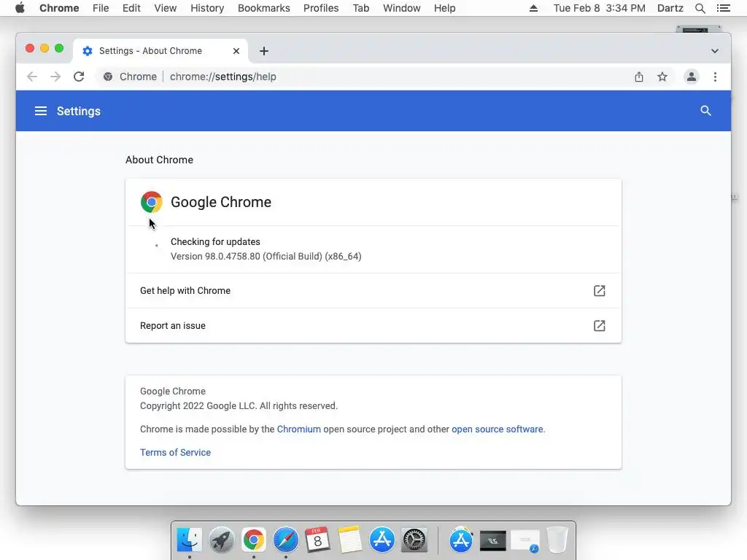Click the Report an issue row
Image resolution: width=747 pixels, height=560 pixels.
(373, 326)
